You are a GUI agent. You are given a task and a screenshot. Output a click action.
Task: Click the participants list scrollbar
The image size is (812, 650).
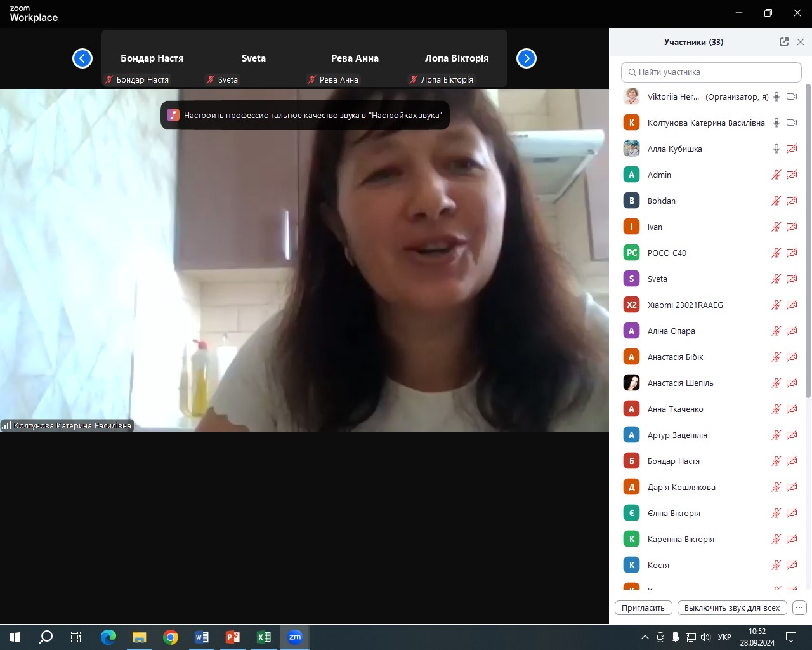[x=808, y=241]
